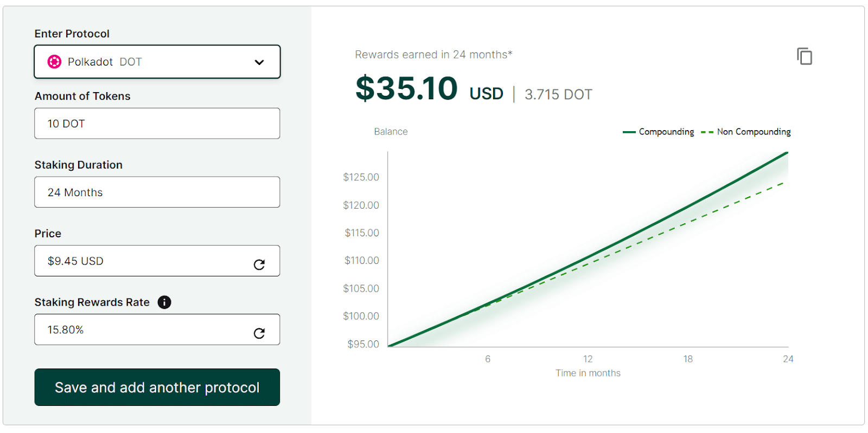Viewport: 868px width, 433px height.
Task: Toggle the Compounding legend entry
Action: (659, 132)
